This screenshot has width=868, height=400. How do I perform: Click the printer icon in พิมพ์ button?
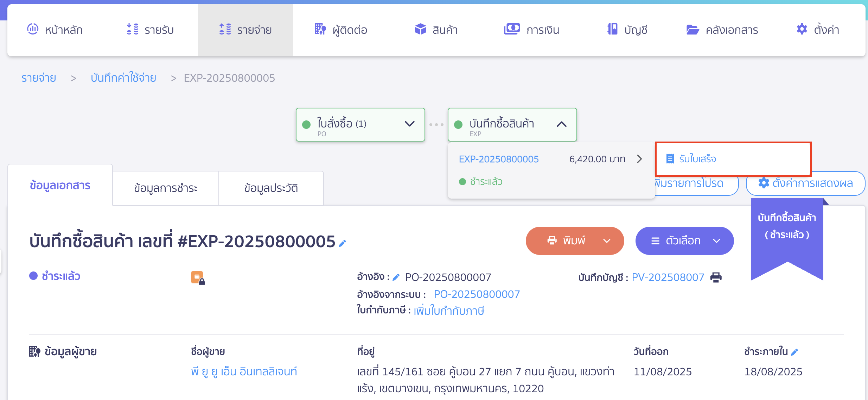coord(552,240)
